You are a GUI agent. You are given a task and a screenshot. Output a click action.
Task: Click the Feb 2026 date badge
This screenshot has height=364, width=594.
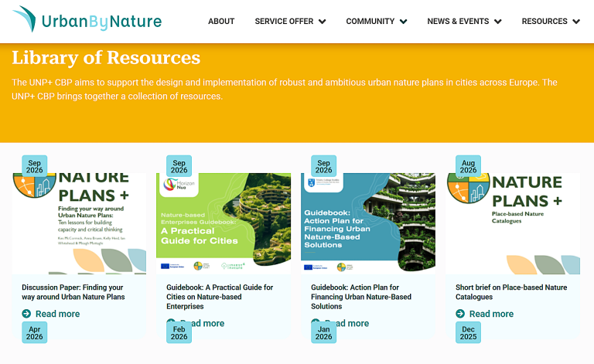tap(179, 332)
